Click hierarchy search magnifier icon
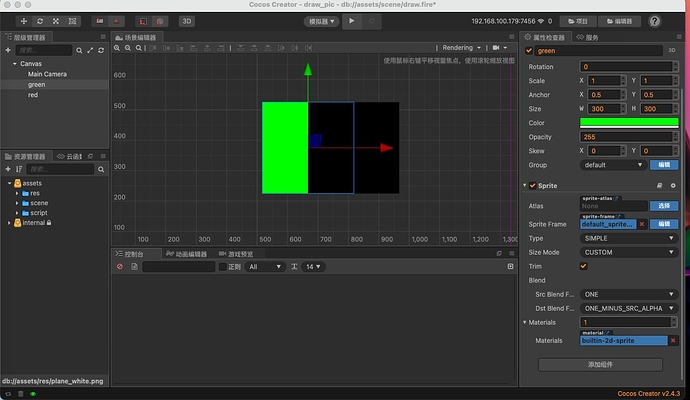Screen dimensions: 690x400 pos(79,51)
